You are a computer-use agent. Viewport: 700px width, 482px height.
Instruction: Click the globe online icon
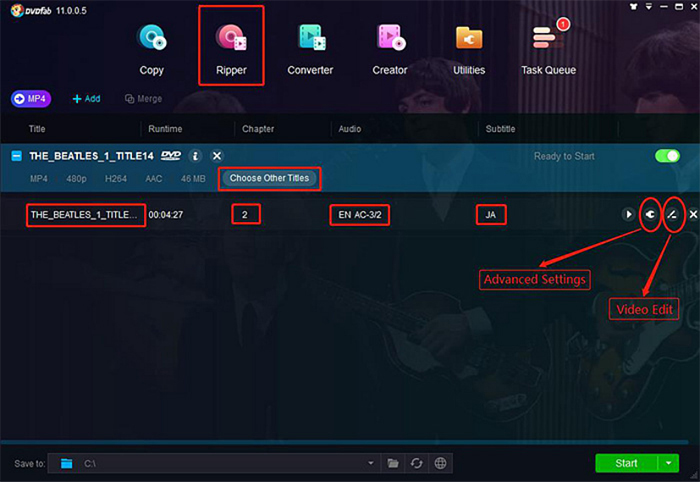pos(440,463)
